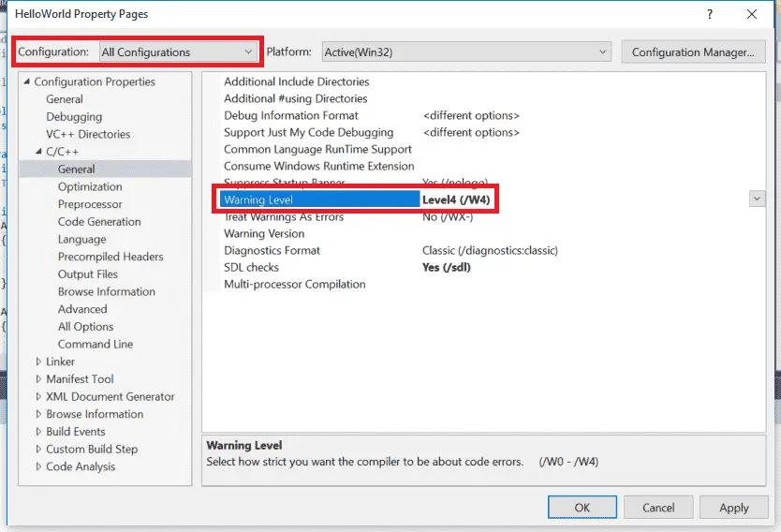The image size is (781, 532).
Task: Open the Configuration dropdown
Action: pos(178,52)
